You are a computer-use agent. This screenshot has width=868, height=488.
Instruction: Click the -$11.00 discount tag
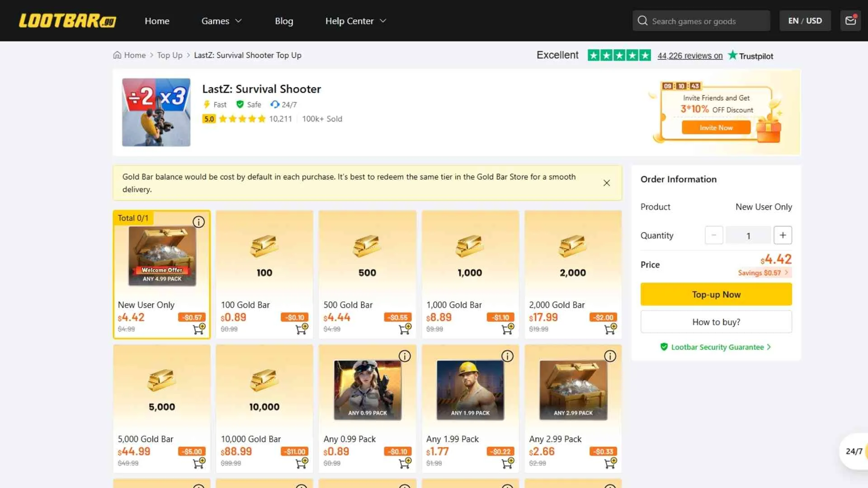[x=294, y=452]
